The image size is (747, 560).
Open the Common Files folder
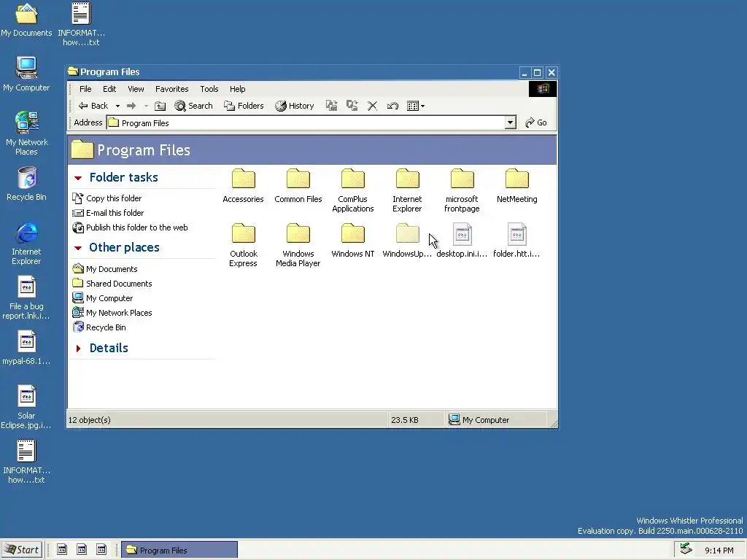298,186
